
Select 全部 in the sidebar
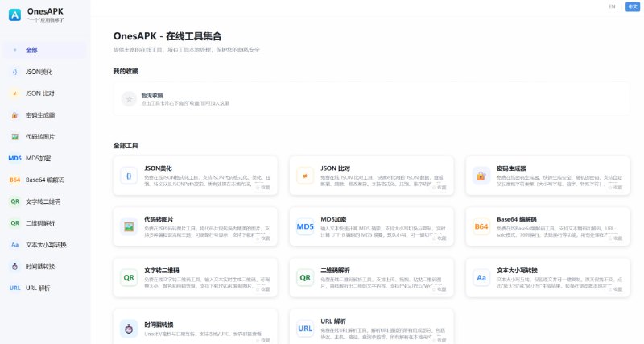pos(45,50)
